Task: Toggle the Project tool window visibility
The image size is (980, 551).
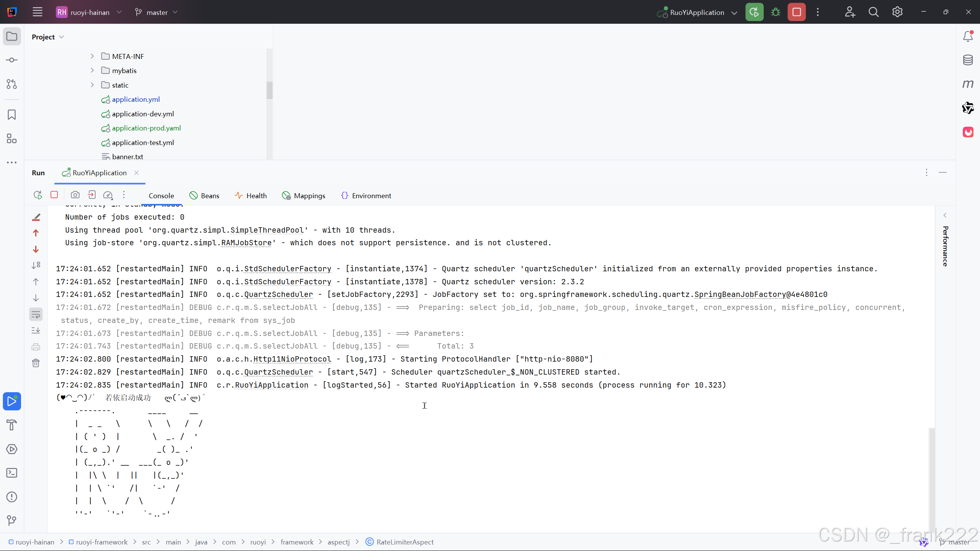Action: click(11, 36)
